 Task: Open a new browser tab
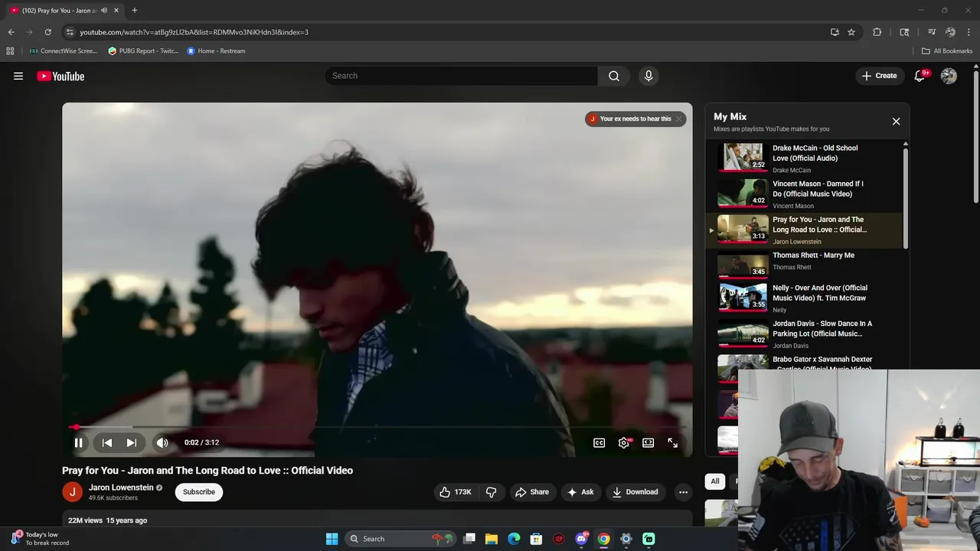click(x=134, y=10)
